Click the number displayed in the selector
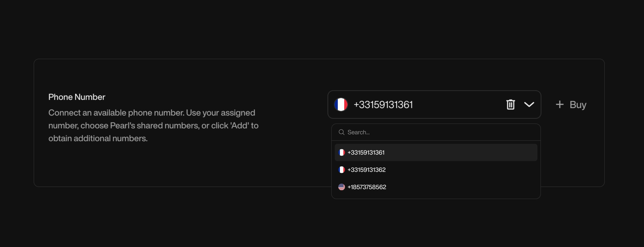 click(383, 104)
